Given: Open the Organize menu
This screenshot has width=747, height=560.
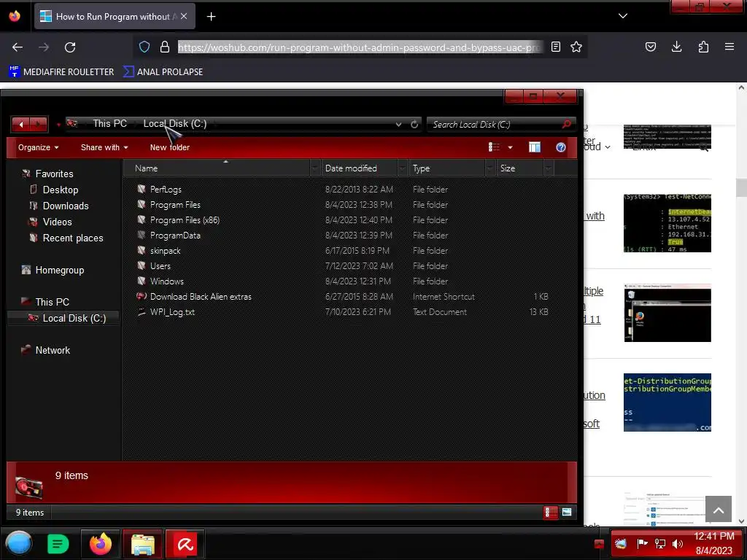Looking at the screenshot, I should (x=38, y=147).
